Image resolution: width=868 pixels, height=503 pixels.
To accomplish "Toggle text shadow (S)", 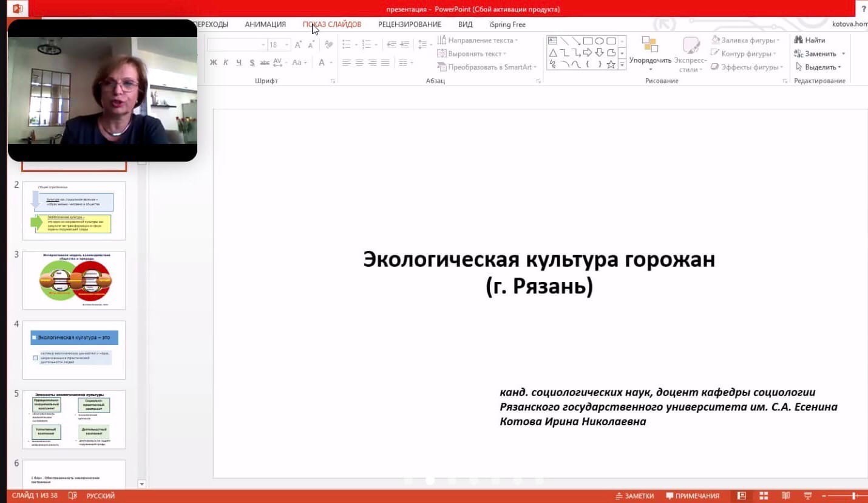I will 251,63.
